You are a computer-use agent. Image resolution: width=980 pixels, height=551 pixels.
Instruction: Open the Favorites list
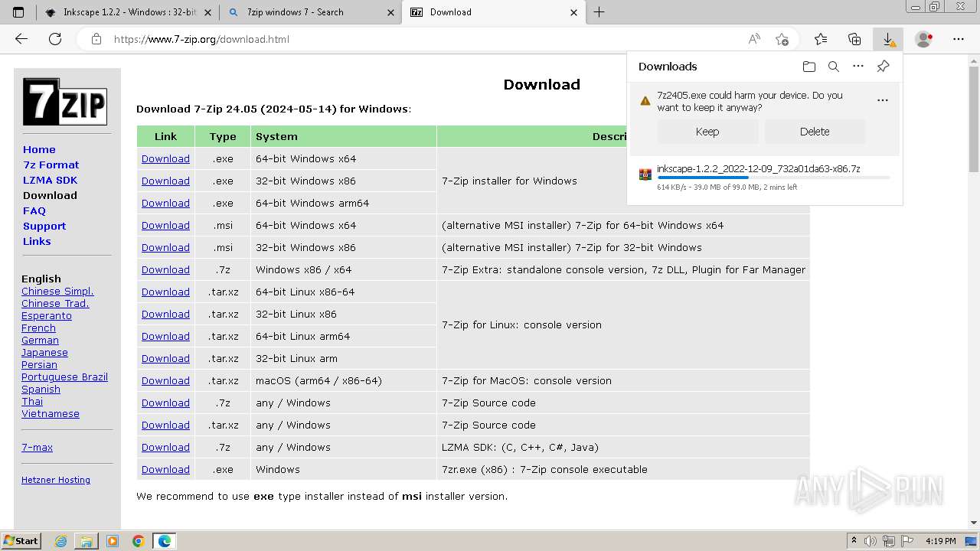click(x=821, y=39)
